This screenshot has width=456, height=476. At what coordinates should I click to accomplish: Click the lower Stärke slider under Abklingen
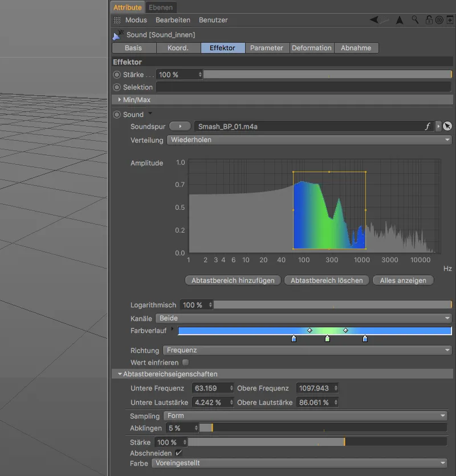pos(317,442)
